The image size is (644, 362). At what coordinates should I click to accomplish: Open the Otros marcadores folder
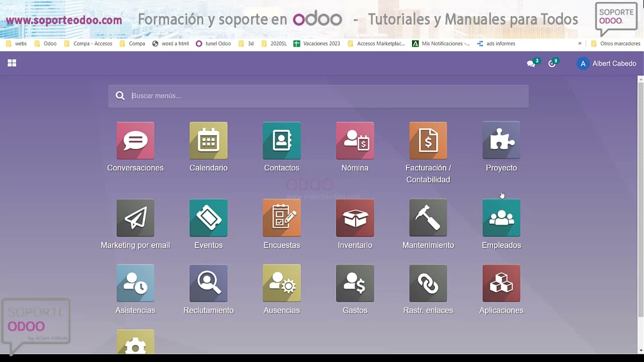615,44
